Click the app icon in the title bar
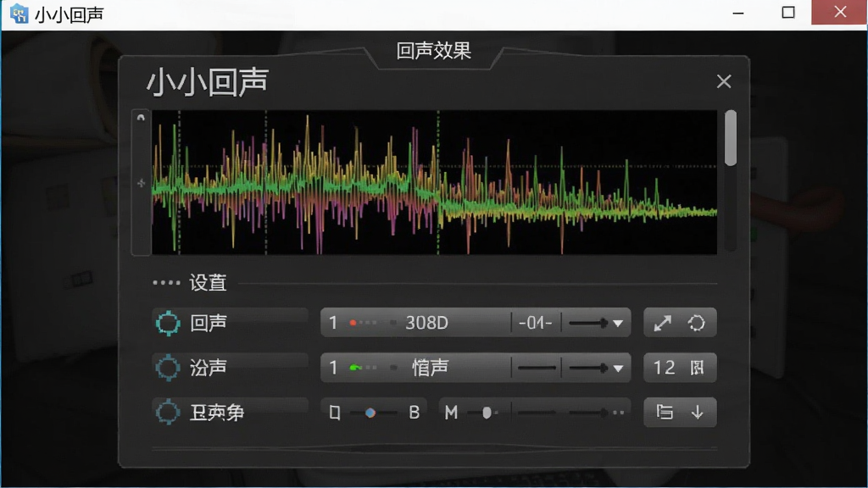 click(19, 14)
